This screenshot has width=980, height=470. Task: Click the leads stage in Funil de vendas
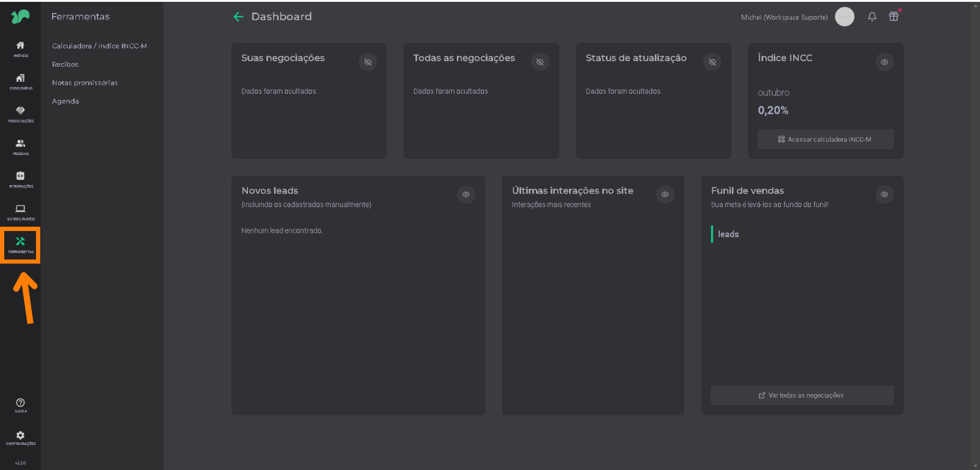tap(728, 234)
